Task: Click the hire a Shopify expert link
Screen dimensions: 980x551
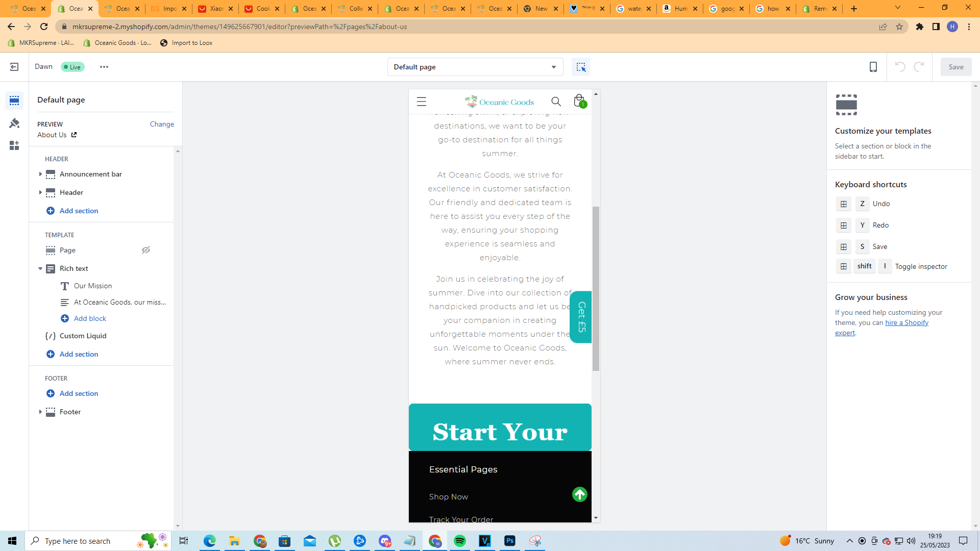Action: point(906,322)
